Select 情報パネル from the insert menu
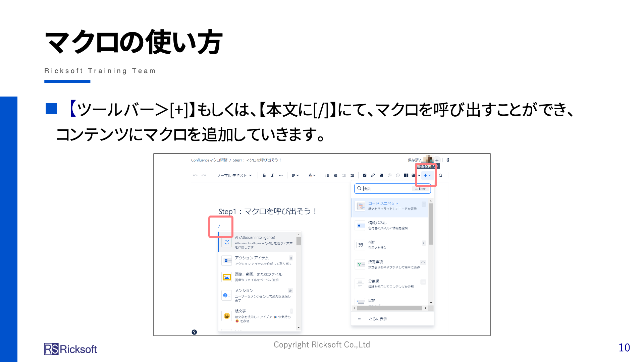The height and width of the screenshot is (362, 644). pos(390,226)
